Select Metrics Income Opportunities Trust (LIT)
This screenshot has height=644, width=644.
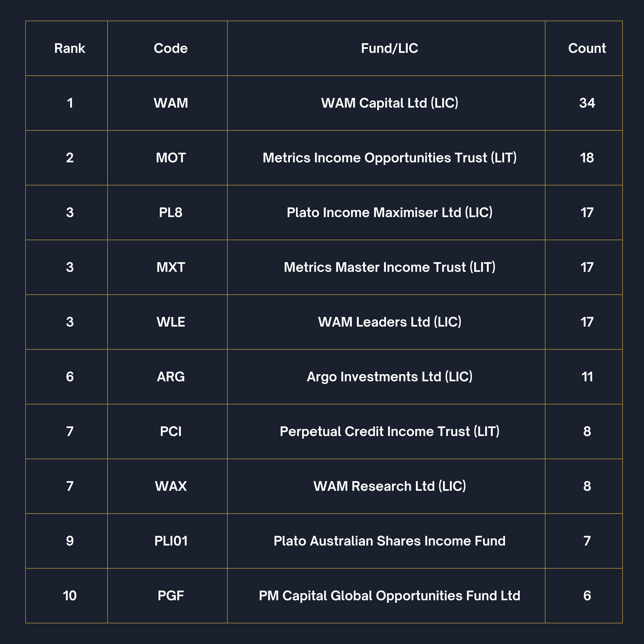[389, 158]
